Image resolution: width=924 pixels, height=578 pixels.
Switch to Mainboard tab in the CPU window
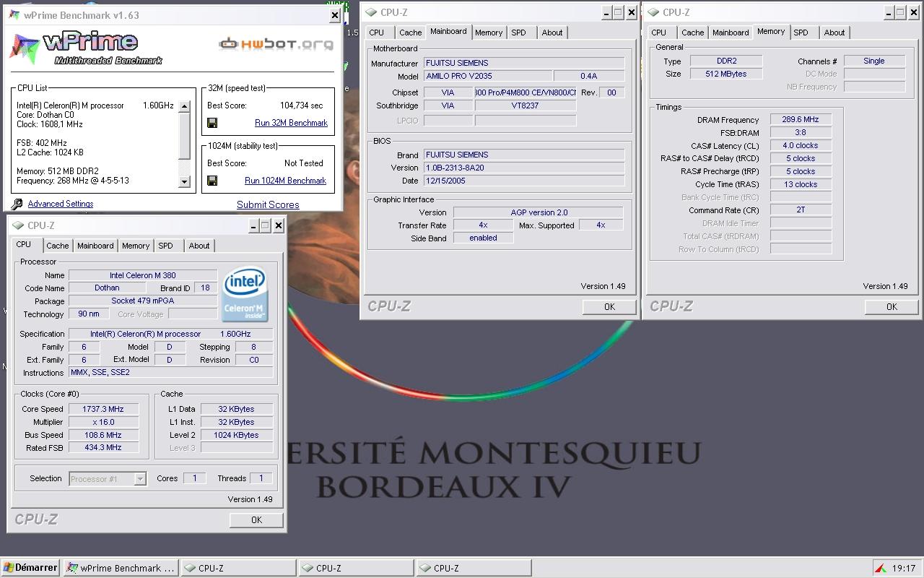(95, 246)
